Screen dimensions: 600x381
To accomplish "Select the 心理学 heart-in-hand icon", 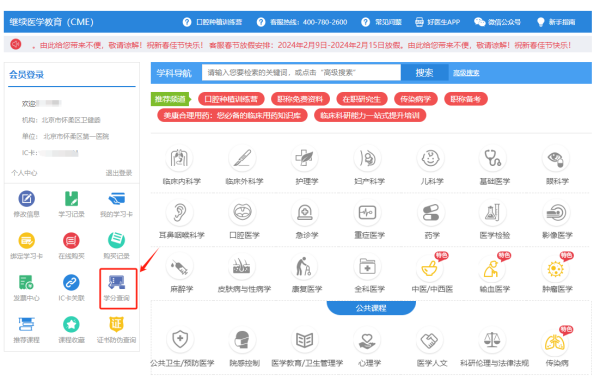I will pos(367,340).
